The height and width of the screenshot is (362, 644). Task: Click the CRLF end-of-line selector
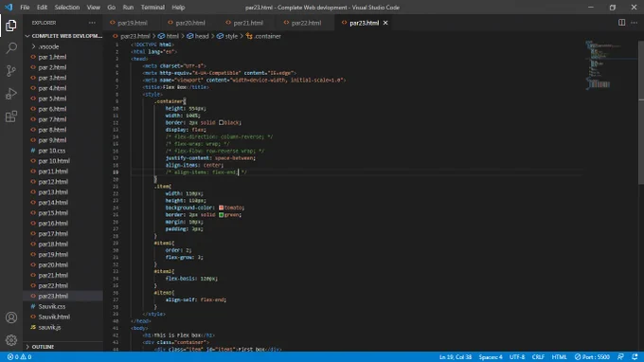(x=538, y=356)
